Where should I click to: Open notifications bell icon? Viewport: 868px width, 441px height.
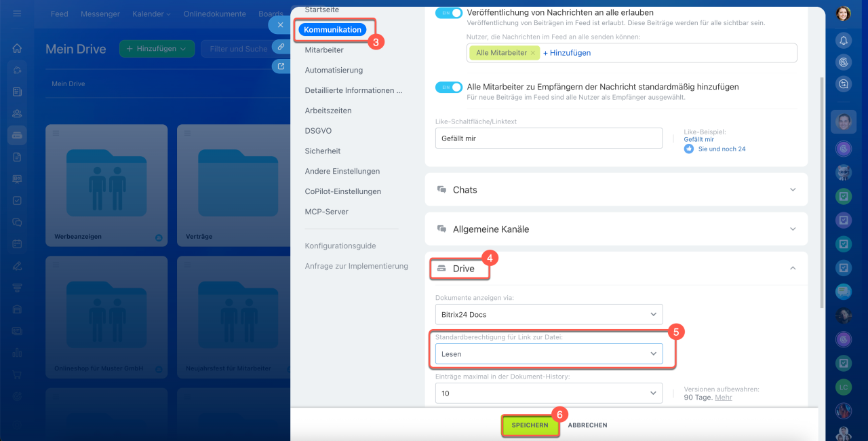coord(843,40)
